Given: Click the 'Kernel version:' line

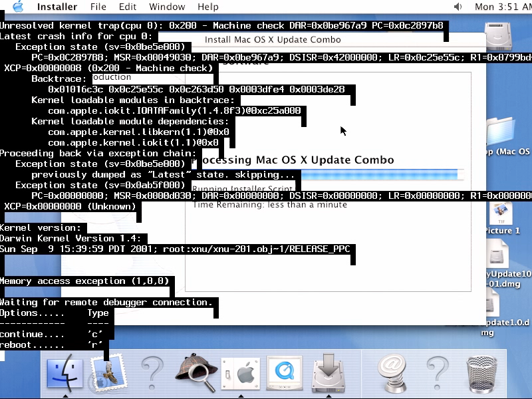Looking at the screenshot, I should [41, 228].
